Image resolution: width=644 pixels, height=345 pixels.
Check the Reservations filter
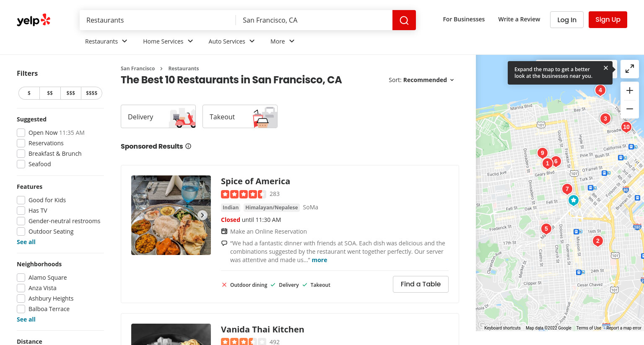tap(21, 143)
